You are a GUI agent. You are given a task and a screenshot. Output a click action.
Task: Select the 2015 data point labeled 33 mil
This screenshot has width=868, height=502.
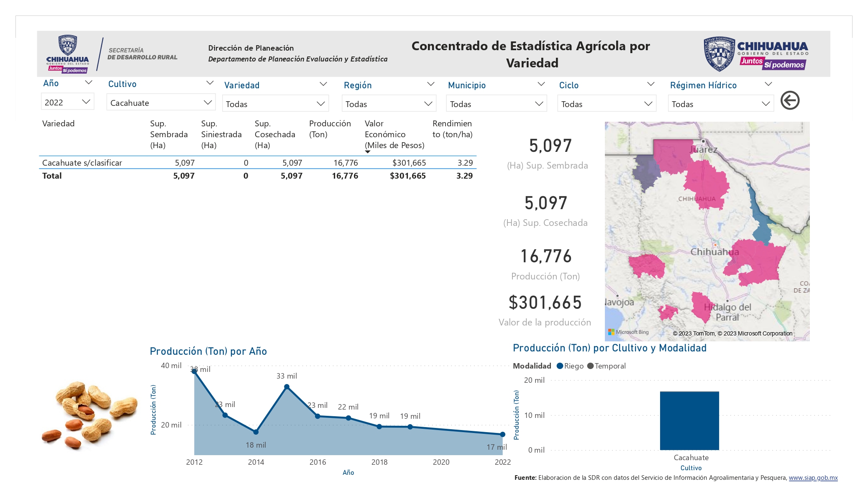[287, 387]
